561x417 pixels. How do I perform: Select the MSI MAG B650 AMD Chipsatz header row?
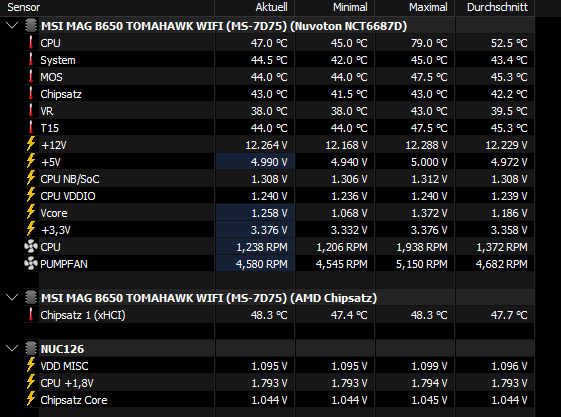(209, 298)
